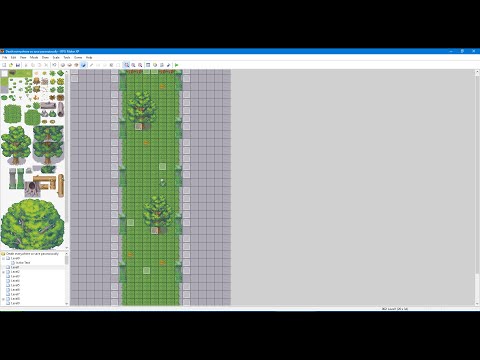
Task: Select the Level5 map in tree
Action: [13, 285]
